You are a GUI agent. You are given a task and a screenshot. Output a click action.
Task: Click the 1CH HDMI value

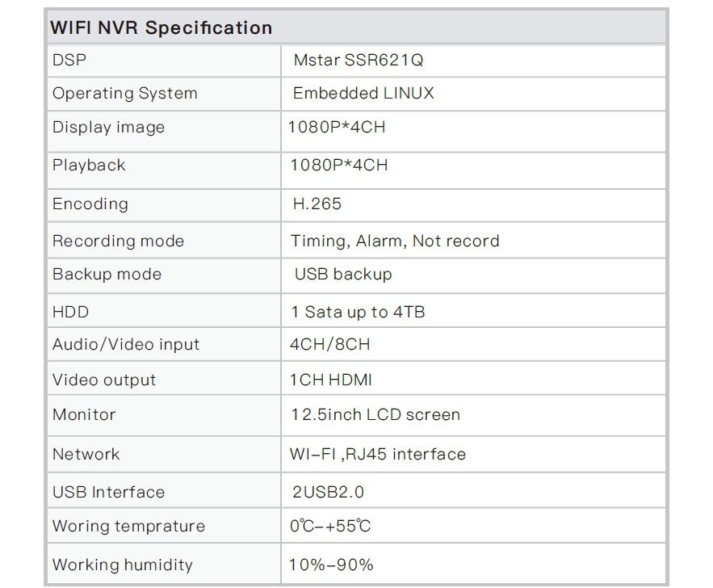[x=331, y=380]
